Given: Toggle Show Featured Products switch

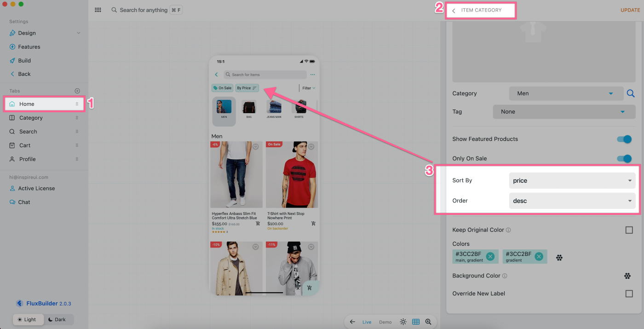Looking at the screenshot, I should pyautogui.click(x=624, y=139).
